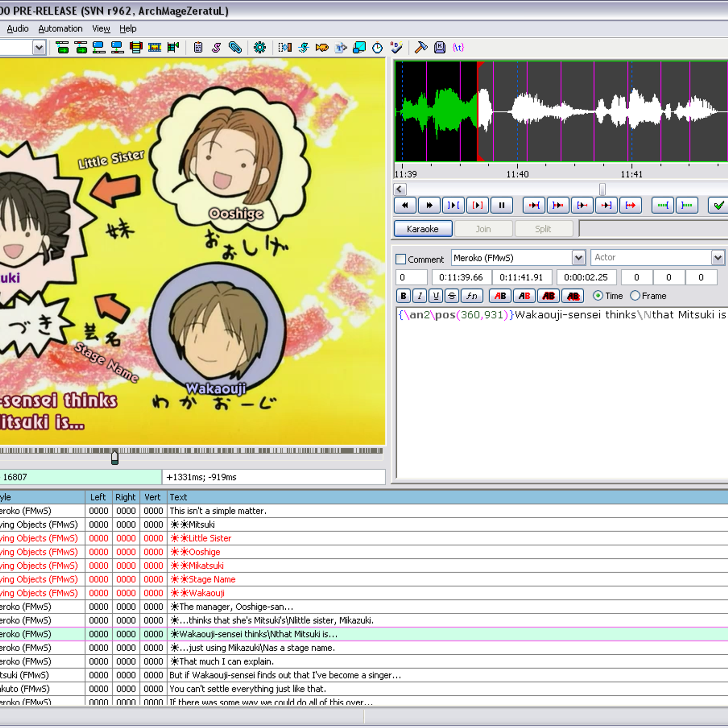Click the video seek bar slider handle
The width and height of the screenshot is (728, 728).
115,457
